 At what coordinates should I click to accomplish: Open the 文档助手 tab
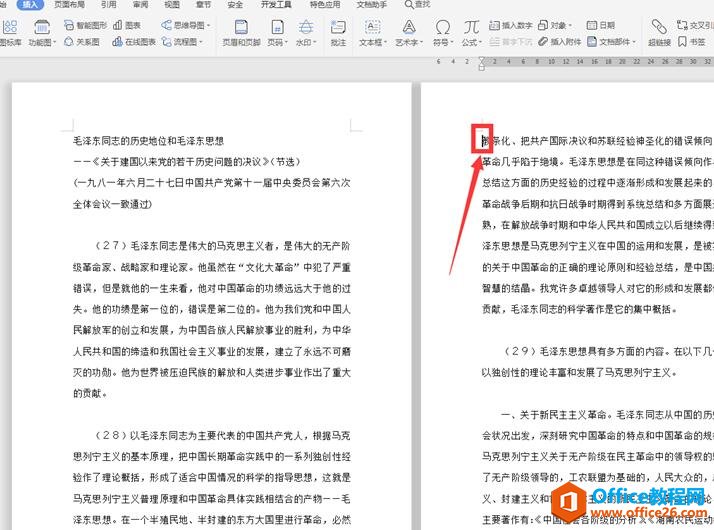coord(372,5)
